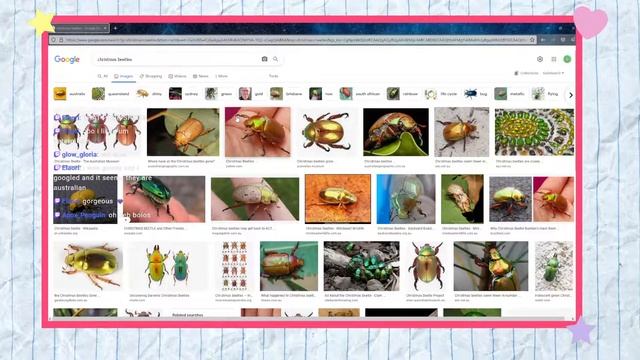640x360 pixels.
Task: Close the current browser tab
Action: coord(105,28)
